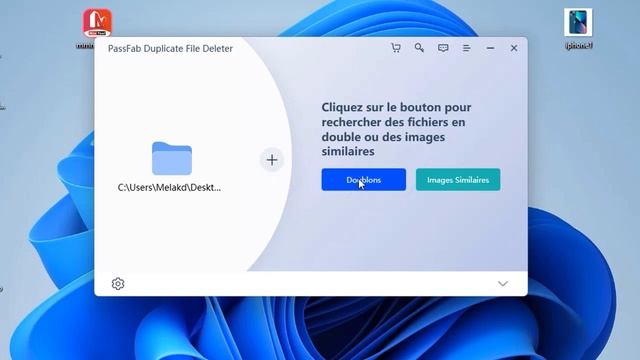Click the key registration icon
The width and height of the screenshot is (640, 360).
click(x=419, y=48)
